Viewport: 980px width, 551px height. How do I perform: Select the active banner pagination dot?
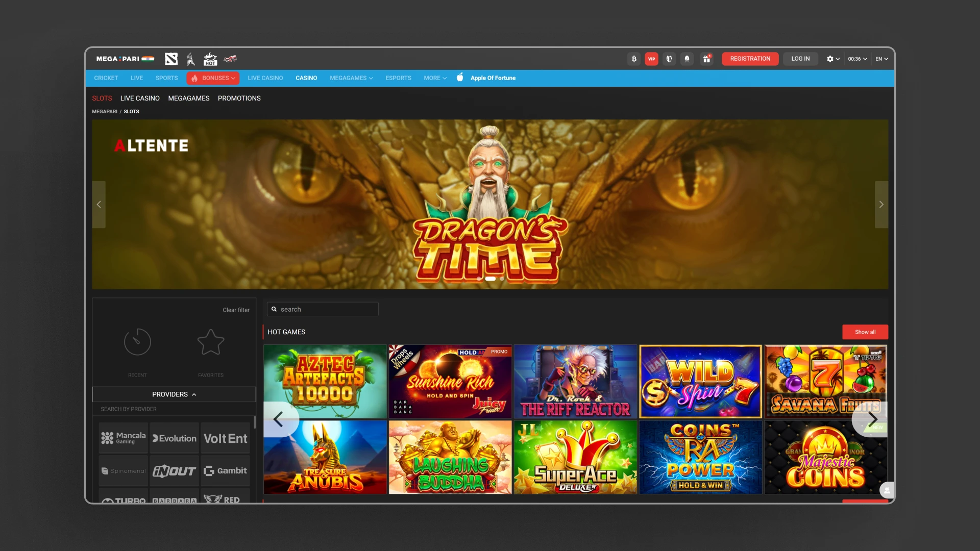pyautogui.click(x=490, y=279)
